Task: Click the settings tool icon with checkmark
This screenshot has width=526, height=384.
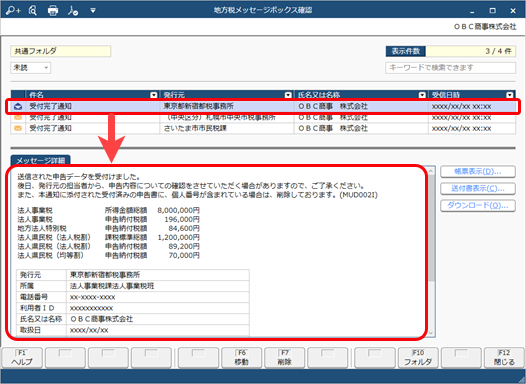Action: 72,10
